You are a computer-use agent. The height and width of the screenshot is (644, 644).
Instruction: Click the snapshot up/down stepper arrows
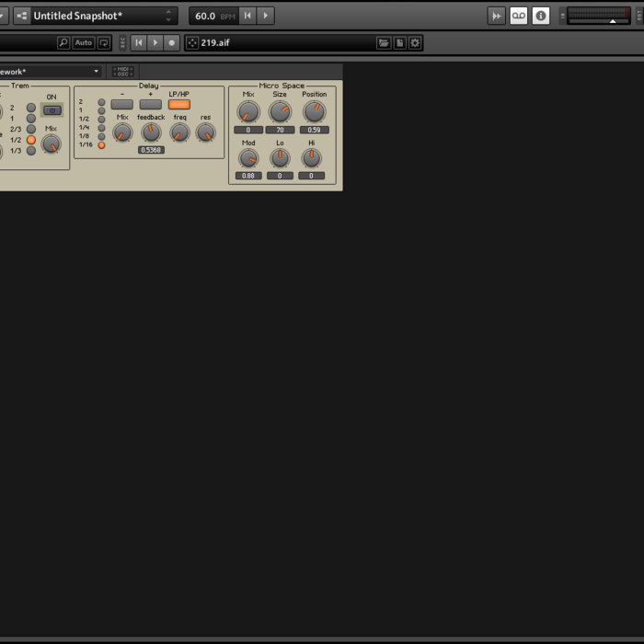[168, 16]
